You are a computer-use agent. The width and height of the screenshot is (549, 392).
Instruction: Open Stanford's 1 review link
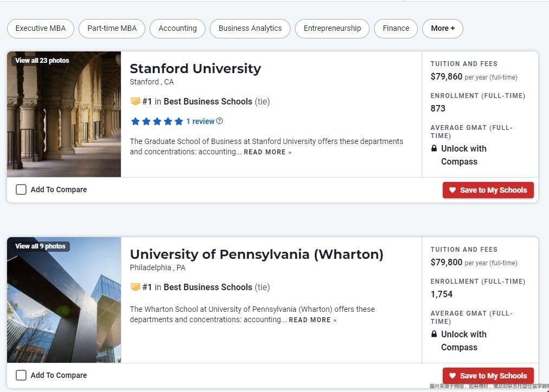(201, 121)
